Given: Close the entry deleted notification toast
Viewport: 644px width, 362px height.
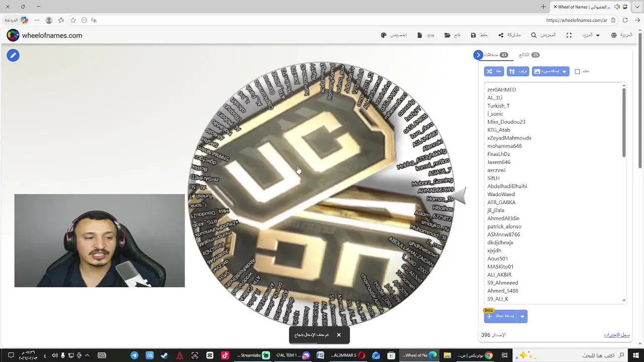Looking at the screenshot, I should [339, 335].
